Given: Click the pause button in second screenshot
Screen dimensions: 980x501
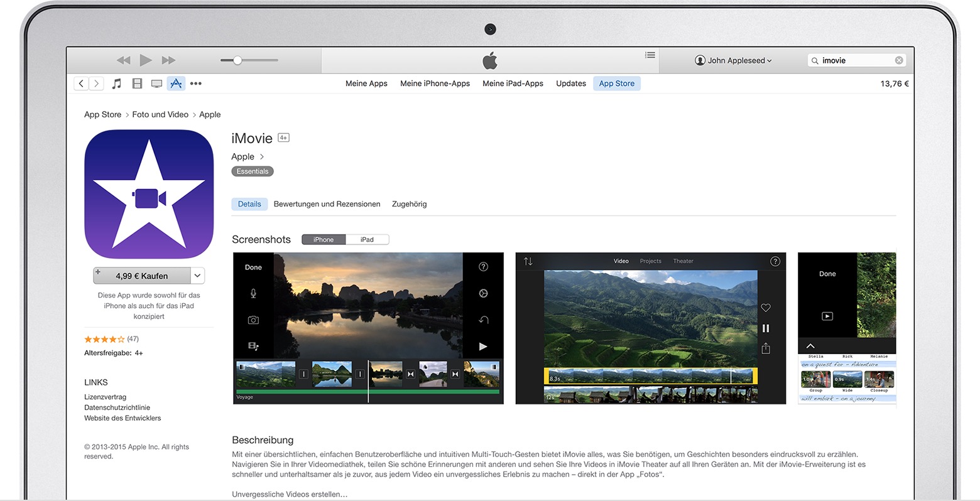Looking at the screenshot, I should pyautogui.click(x=766, y=328).
